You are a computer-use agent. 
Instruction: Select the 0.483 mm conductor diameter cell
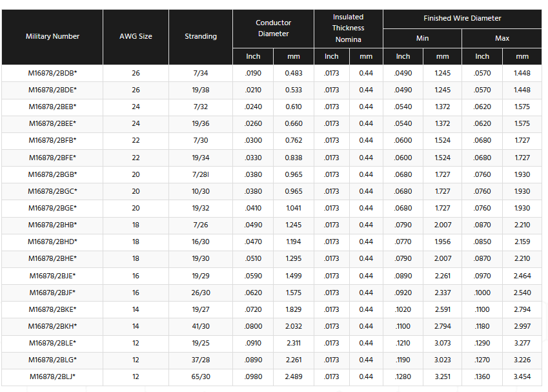(x=294, y=73)
